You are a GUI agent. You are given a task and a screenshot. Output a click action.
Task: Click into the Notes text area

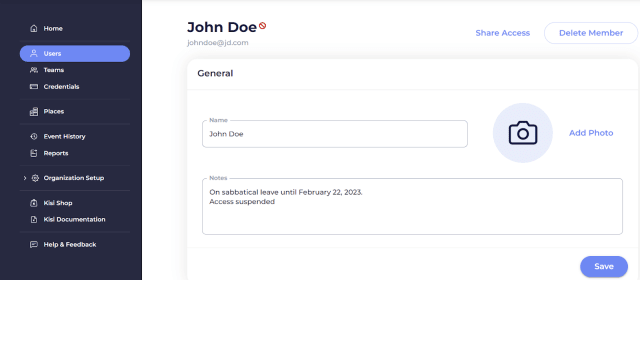pyautogui.click(x=412, y=207)
